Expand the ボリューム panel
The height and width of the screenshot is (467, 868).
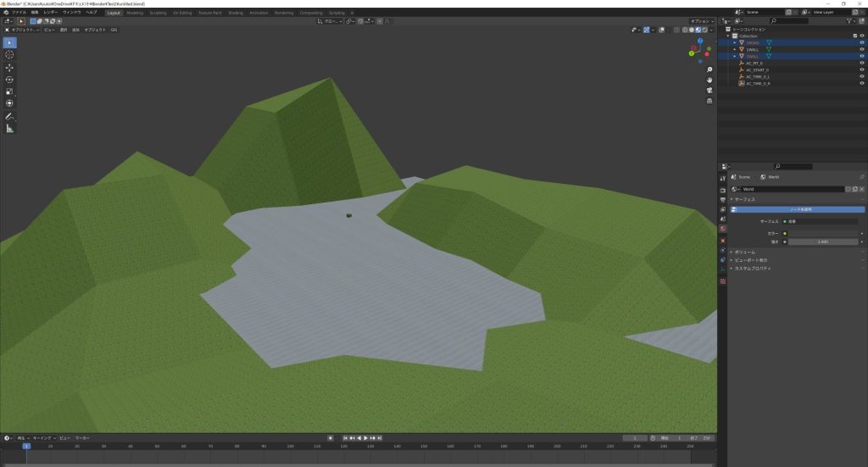(x=743, y=252)
